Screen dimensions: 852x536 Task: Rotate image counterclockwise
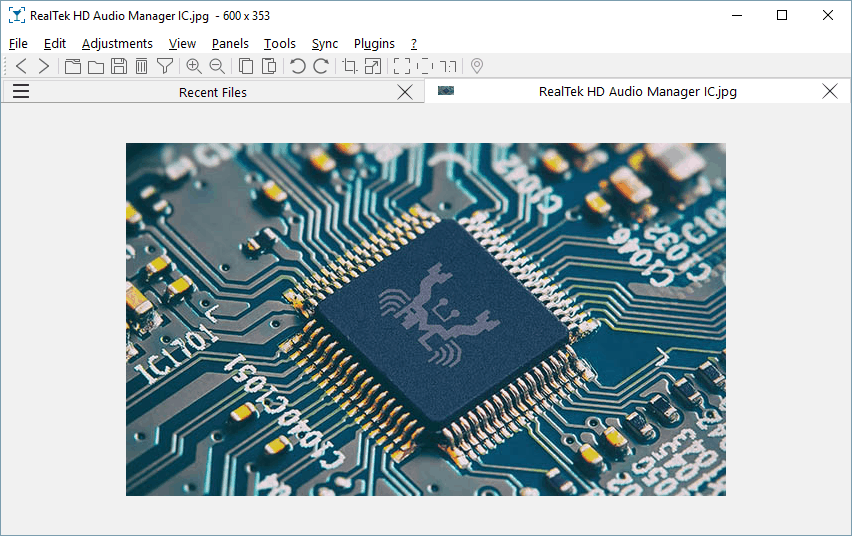coord(298,66)
